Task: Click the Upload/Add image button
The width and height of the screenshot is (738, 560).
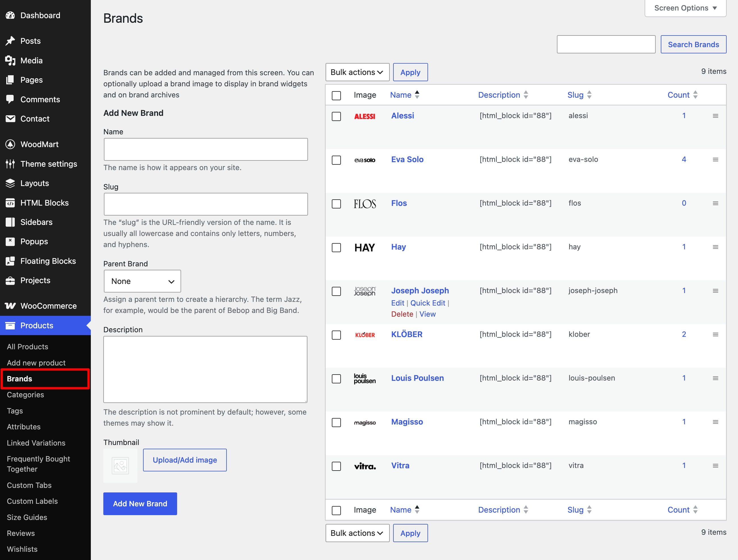Action: coord(184,460)
